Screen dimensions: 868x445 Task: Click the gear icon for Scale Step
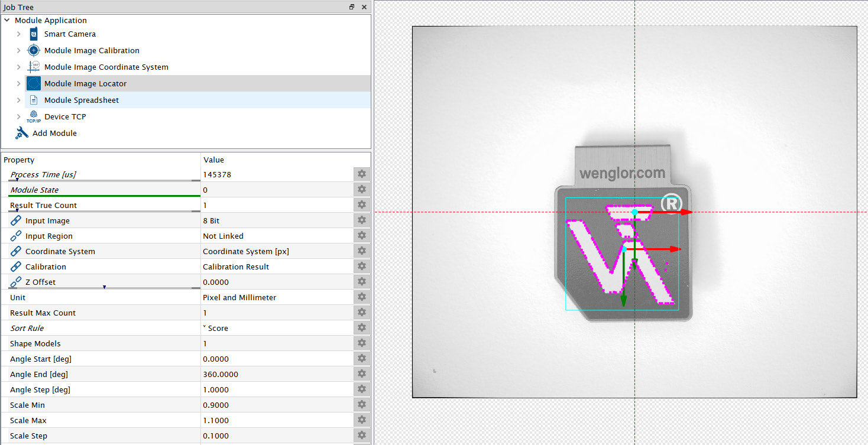click(x=362, y=436)
